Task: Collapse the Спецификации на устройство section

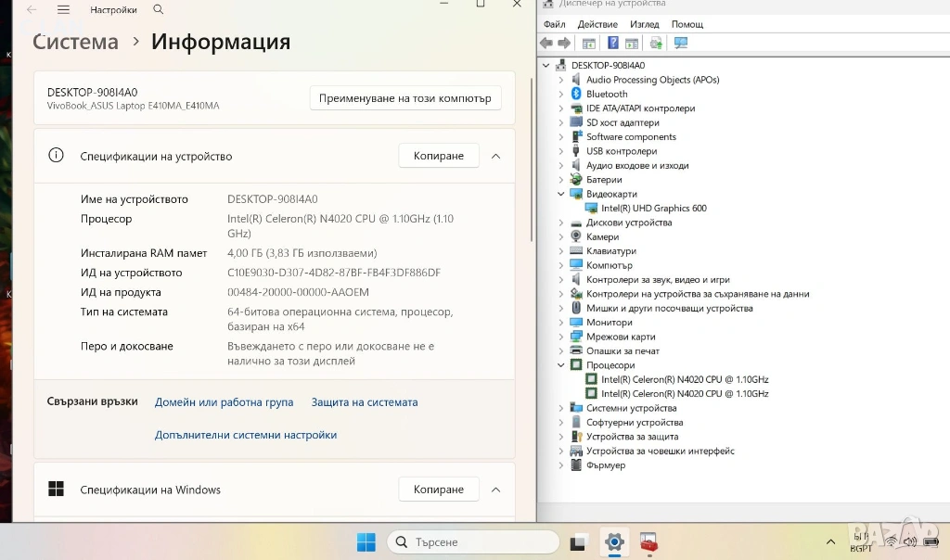Action: pos(495,156)
